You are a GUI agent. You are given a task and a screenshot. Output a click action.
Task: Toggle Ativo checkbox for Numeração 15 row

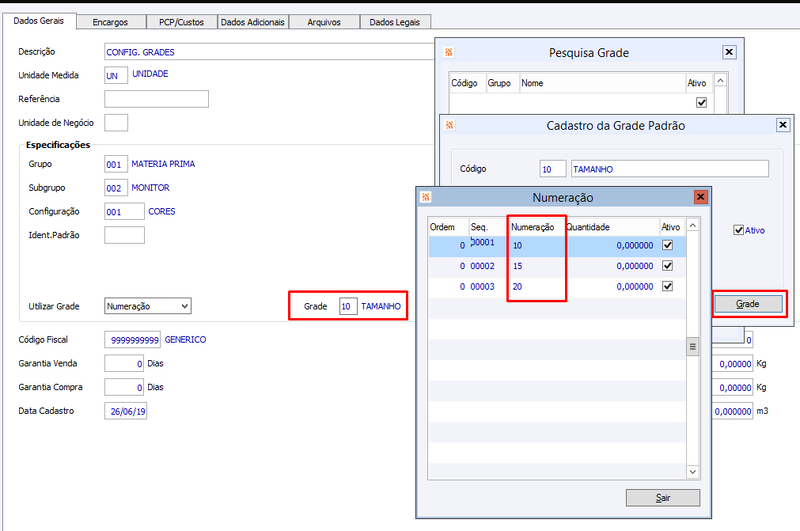coord(667,266)
